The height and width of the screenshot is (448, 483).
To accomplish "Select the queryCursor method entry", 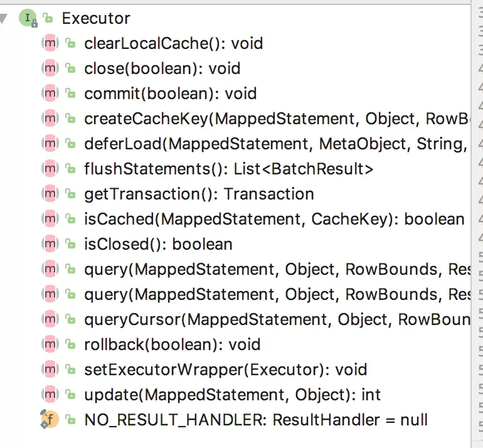I will point(276,319).
